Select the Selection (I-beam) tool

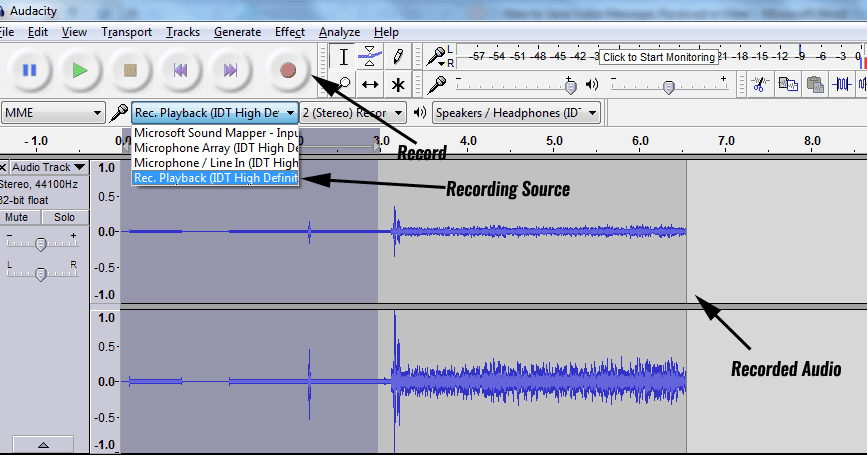[x=343, y=57]
